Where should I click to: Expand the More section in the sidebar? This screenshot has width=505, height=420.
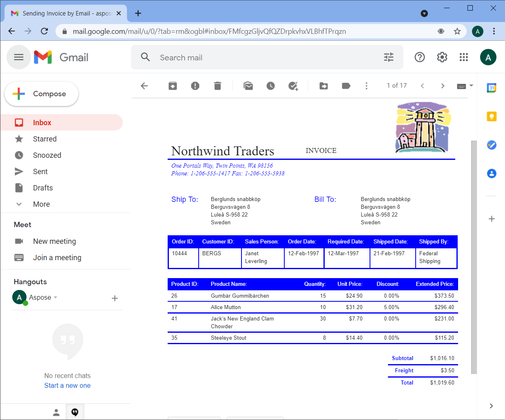coord(41,204)
